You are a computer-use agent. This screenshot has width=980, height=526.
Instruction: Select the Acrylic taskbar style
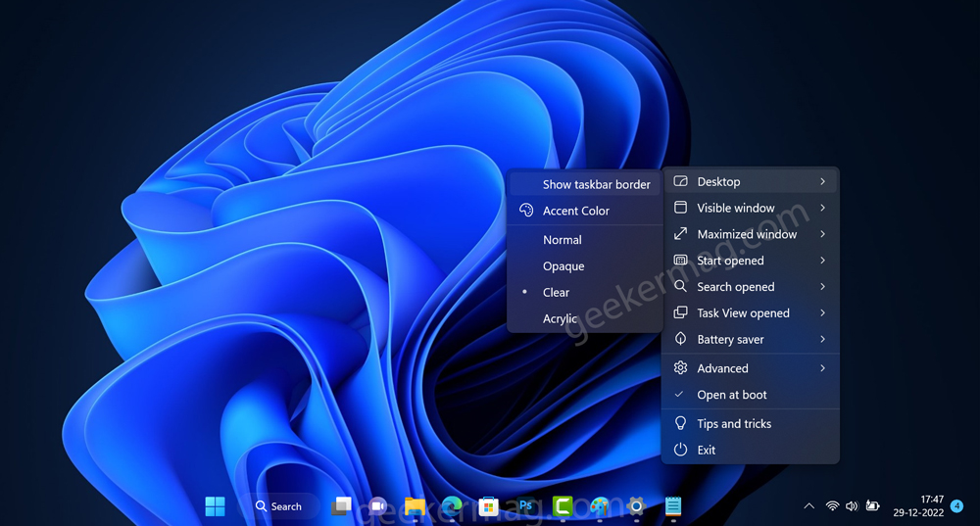pyautogui.click(x=584, y=318)
